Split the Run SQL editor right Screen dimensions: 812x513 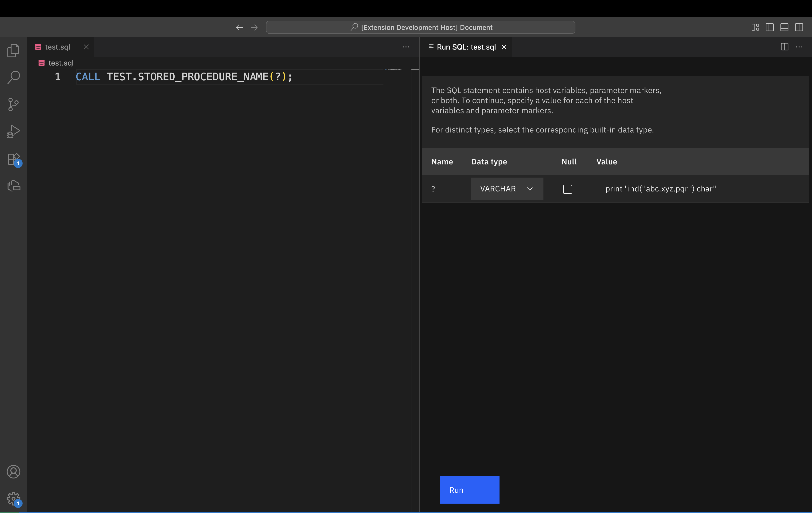[x=784, y=47]
